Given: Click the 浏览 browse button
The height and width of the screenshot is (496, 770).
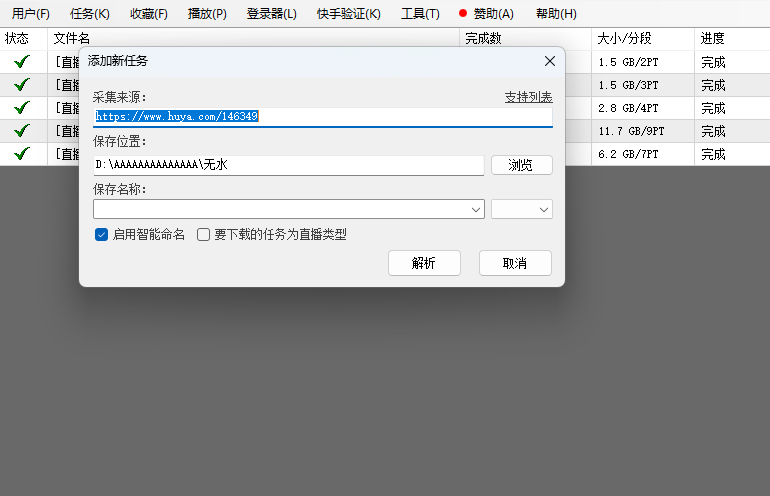Looking at the screenshot, I should [521, 165].
